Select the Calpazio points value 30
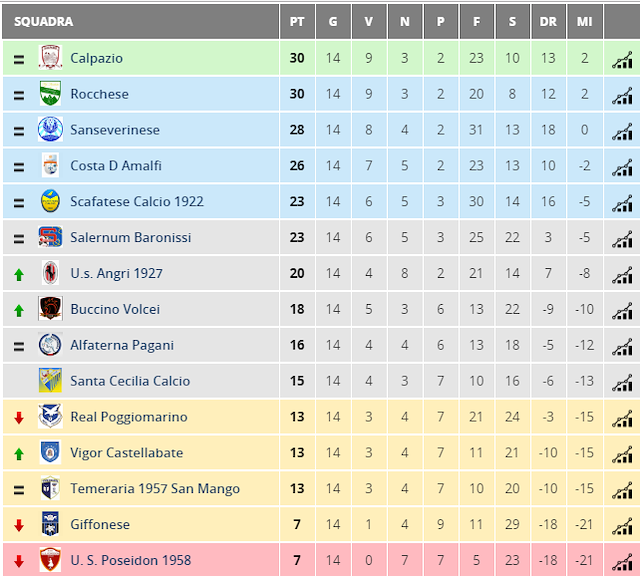This screenshot has width=640, height=576. point(297,58)
